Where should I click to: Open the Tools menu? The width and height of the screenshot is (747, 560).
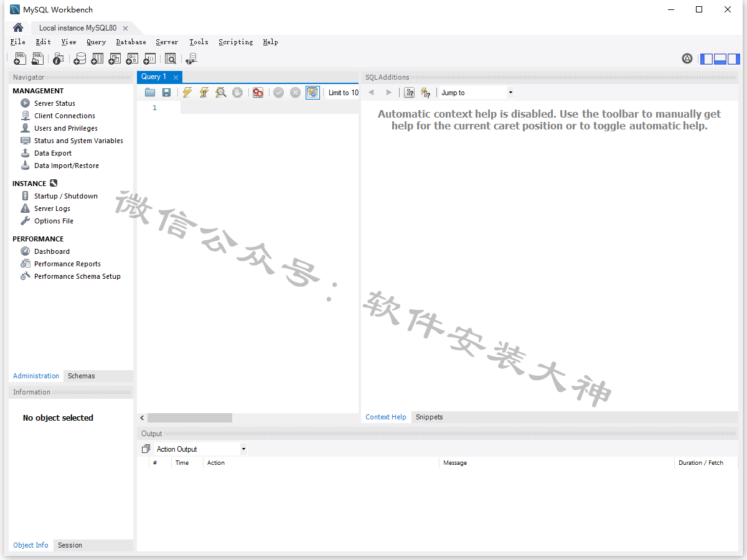pos(199,42)
